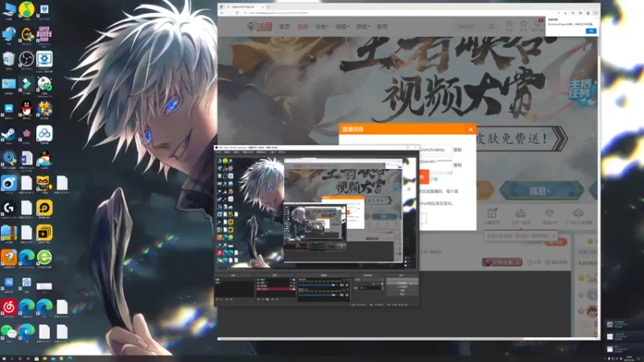Viewport: 644px width, 362px height.
Task: Click blue button in Edge popup
Action: click(x=591, y=31)
